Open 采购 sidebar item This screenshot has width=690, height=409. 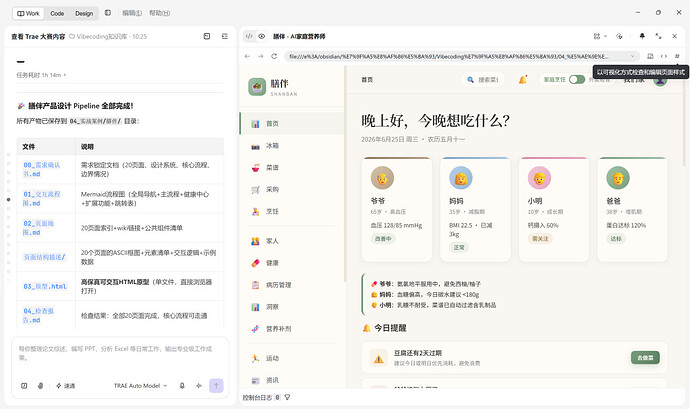(292, 190)
